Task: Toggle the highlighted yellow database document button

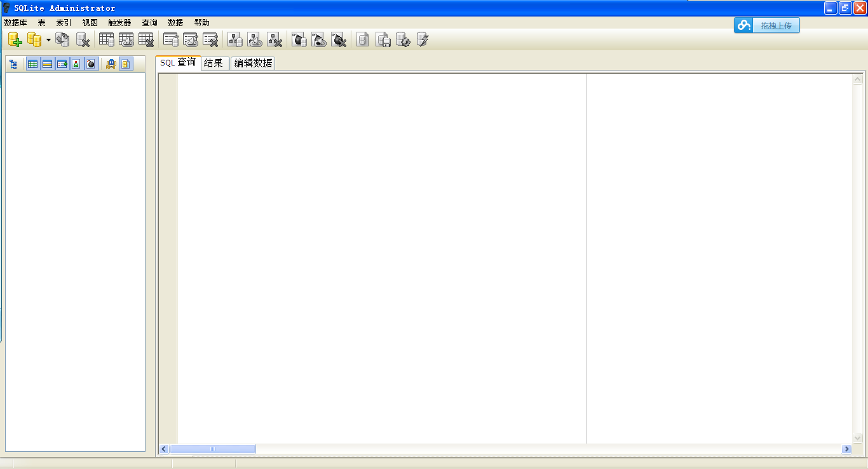Action: coord(126,64)
